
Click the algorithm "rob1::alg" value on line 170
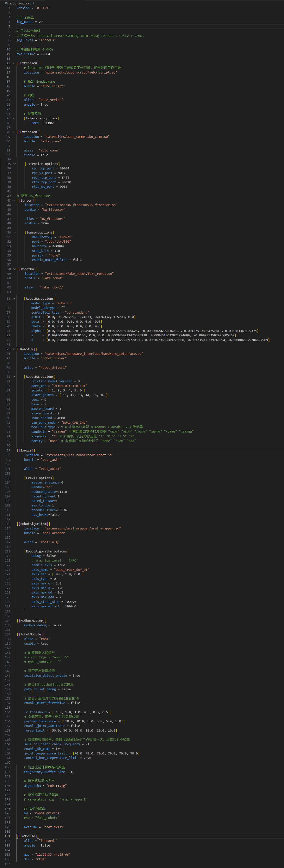point(55,786)
